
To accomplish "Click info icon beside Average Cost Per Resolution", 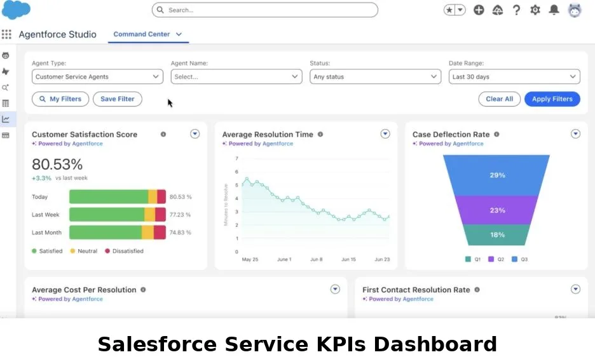I will 143,290.
